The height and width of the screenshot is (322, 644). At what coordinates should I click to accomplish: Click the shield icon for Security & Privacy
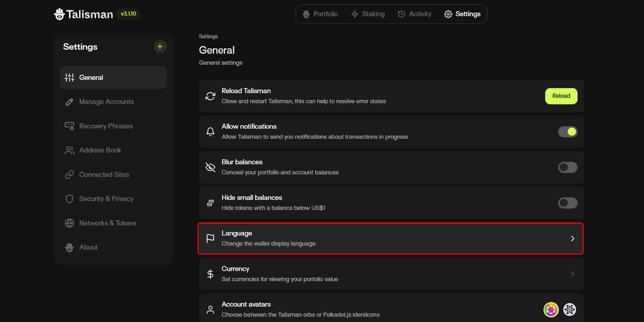click(x=69, y=199)
